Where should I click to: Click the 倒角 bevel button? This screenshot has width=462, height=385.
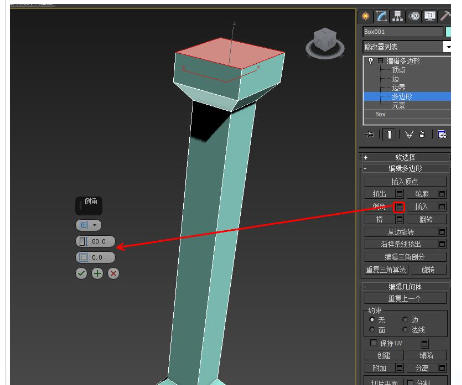(x=379, y=207)
